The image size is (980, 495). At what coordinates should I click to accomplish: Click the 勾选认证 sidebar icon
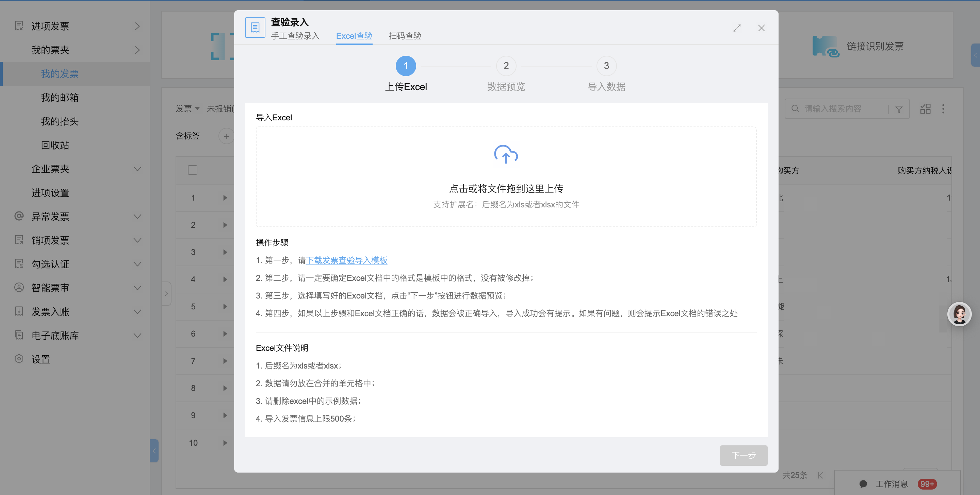click(x=19, y=264)
